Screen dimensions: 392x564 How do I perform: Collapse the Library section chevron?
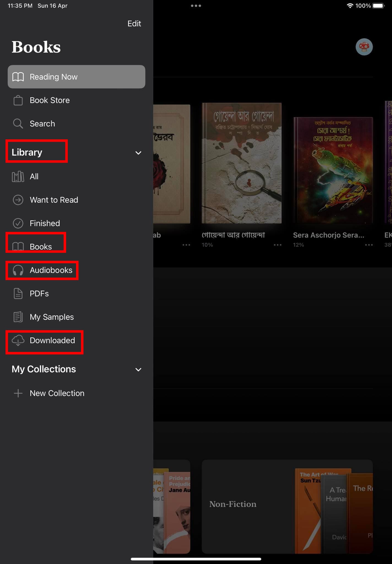(x=138, y=153)
